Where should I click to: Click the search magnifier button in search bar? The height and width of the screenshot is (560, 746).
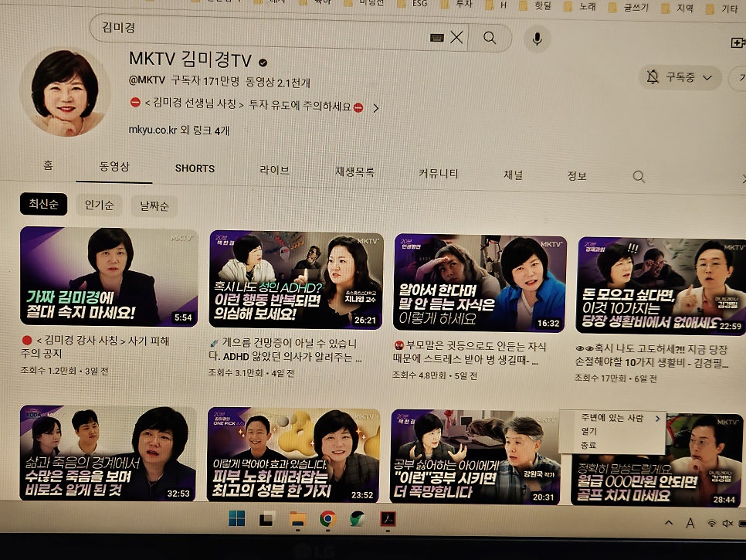point(490,38)
